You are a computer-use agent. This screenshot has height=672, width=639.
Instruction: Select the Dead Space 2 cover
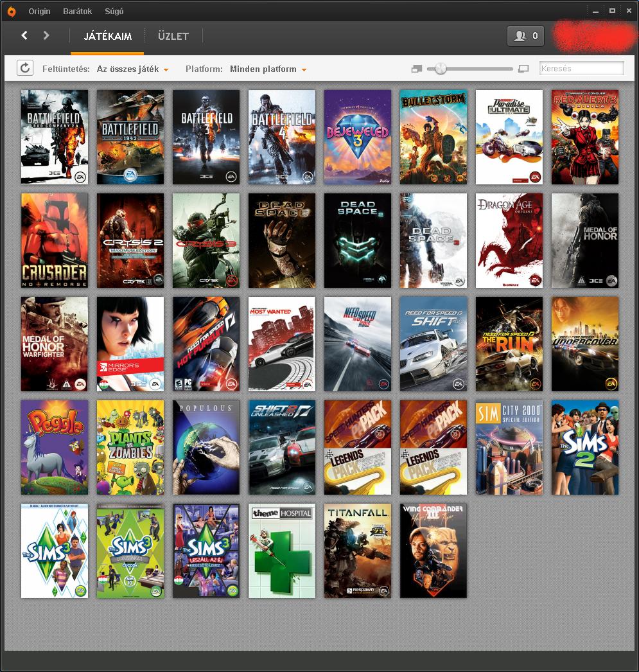[358, 240]
